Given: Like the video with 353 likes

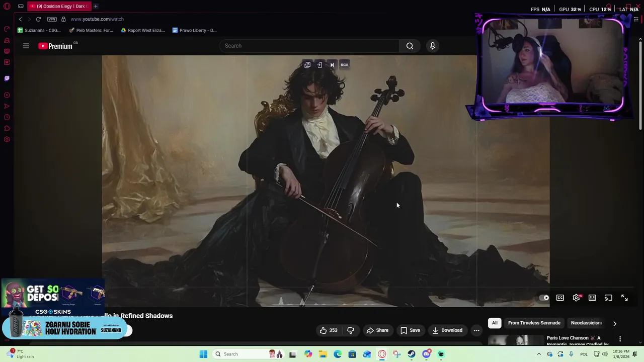Looking at the screenshot, I should pyautogui.click(x=328, y=330).
